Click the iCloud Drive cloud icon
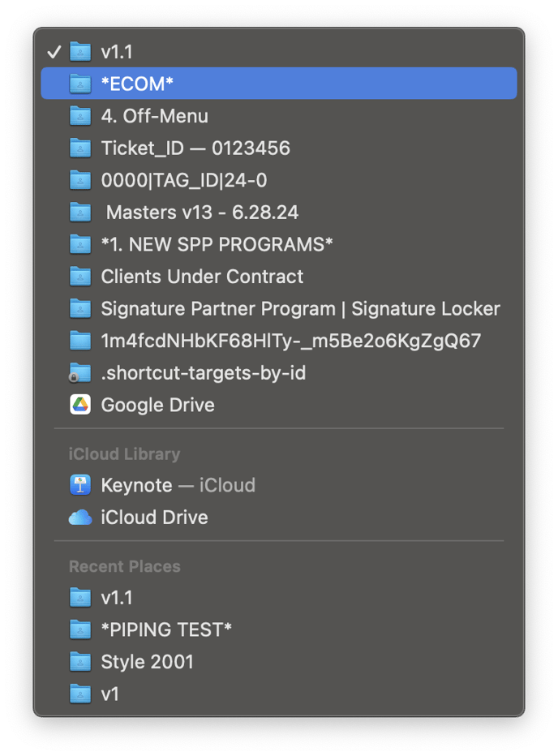 80,518
